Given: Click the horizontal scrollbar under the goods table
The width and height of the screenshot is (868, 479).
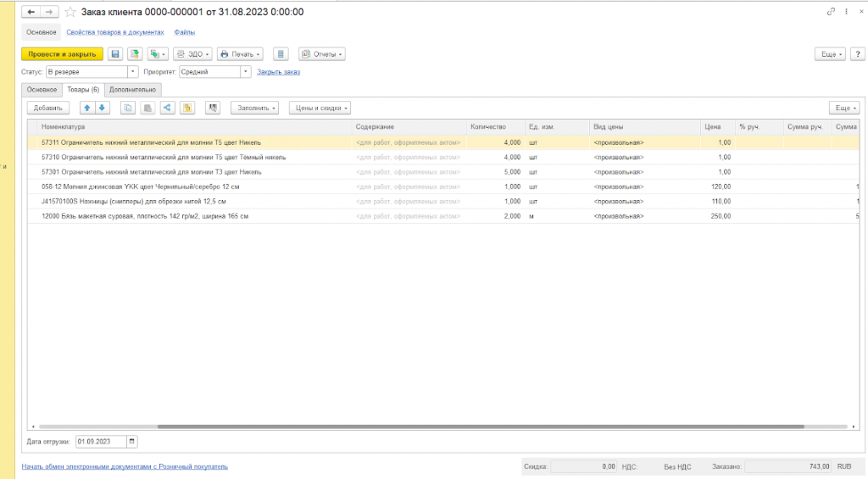Looking at the screenshot, I should coord(424,426).
